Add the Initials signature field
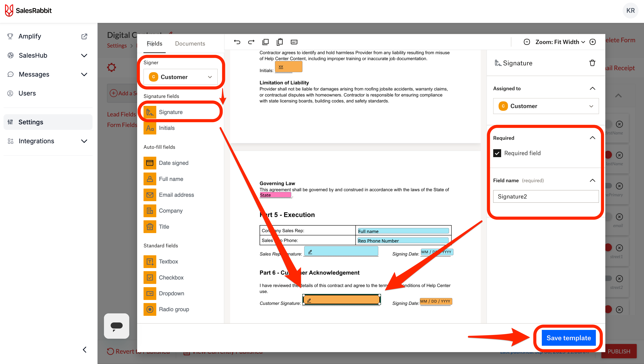The width and height of the screenshot is (644, 364). [x=167, y=128]
